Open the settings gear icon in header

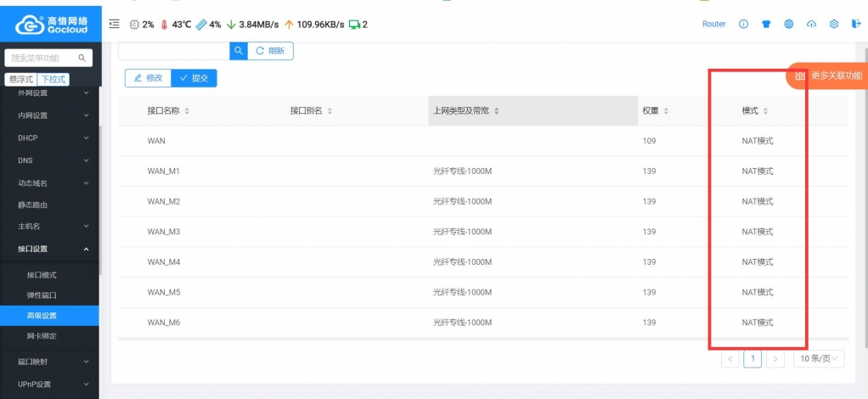[834, 25]
